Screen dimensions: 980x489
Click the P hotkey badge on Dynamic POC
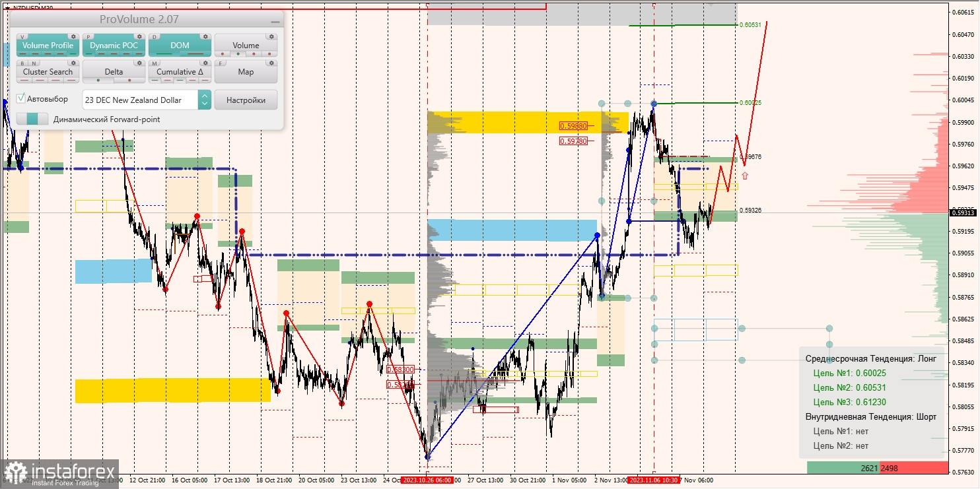[x=88, y=37]
